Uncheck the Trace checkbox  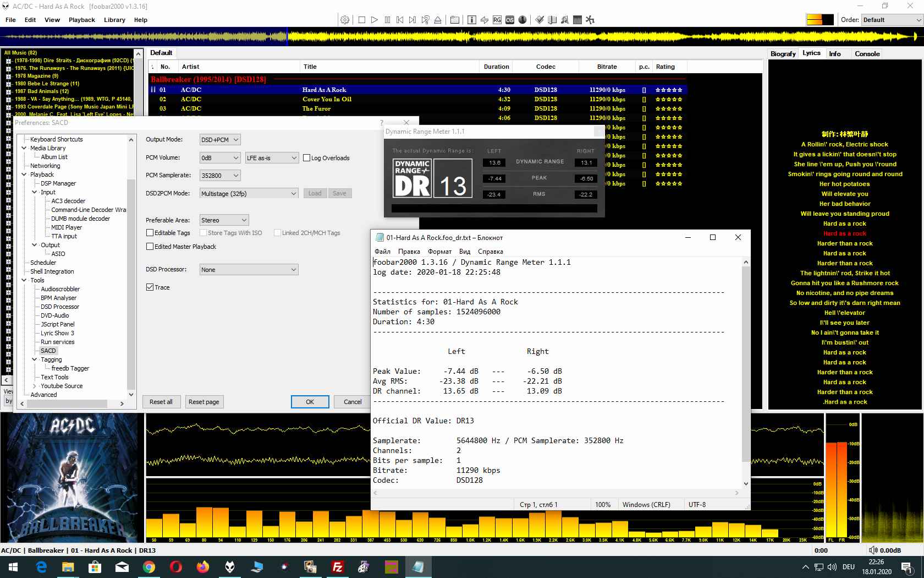coord(150,287)
